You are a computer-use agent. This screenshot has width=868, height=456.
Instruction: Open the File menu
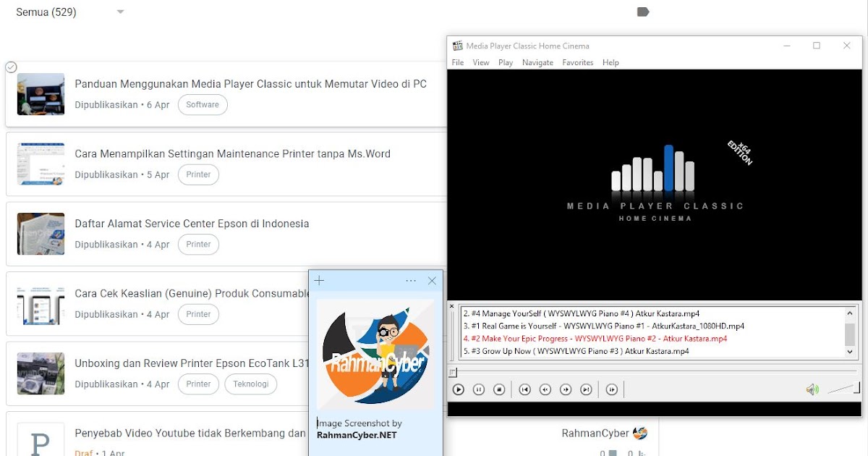[458, 62]
